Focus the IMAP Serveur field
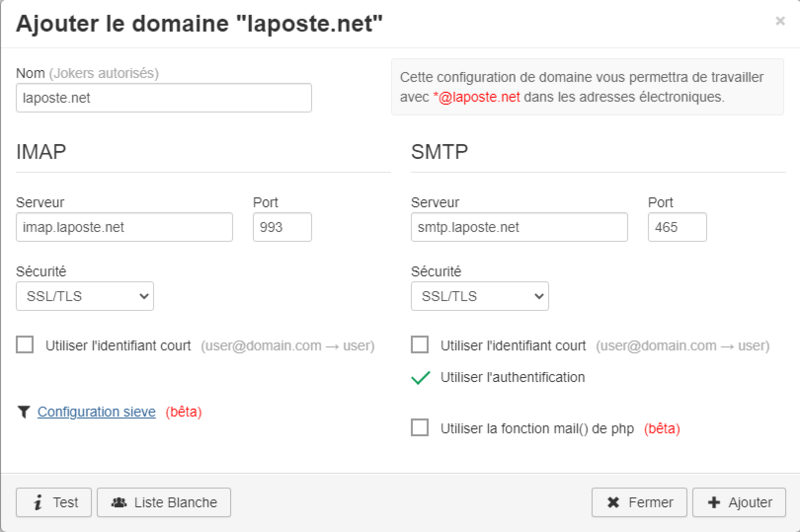 pos(125,227)
